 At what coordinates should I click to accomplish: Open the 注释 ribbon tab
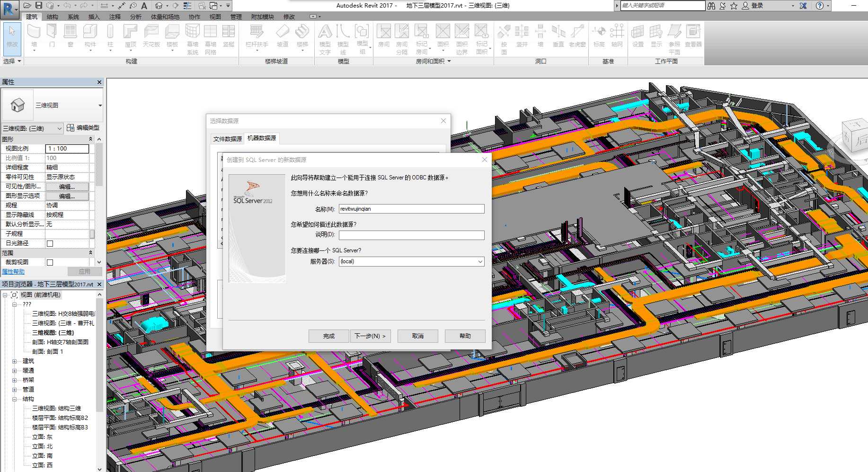[115, 17]
